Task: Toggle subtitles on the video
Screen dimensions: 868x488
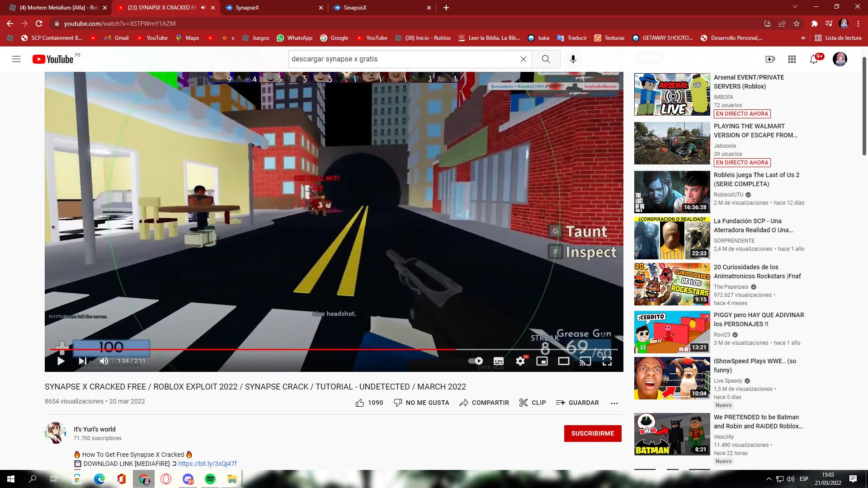Action: [499, 361]
